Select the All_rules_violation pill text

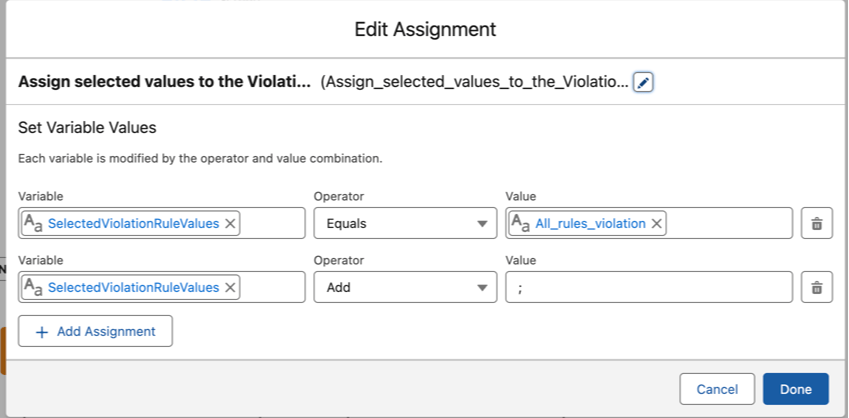coord(590,224)
